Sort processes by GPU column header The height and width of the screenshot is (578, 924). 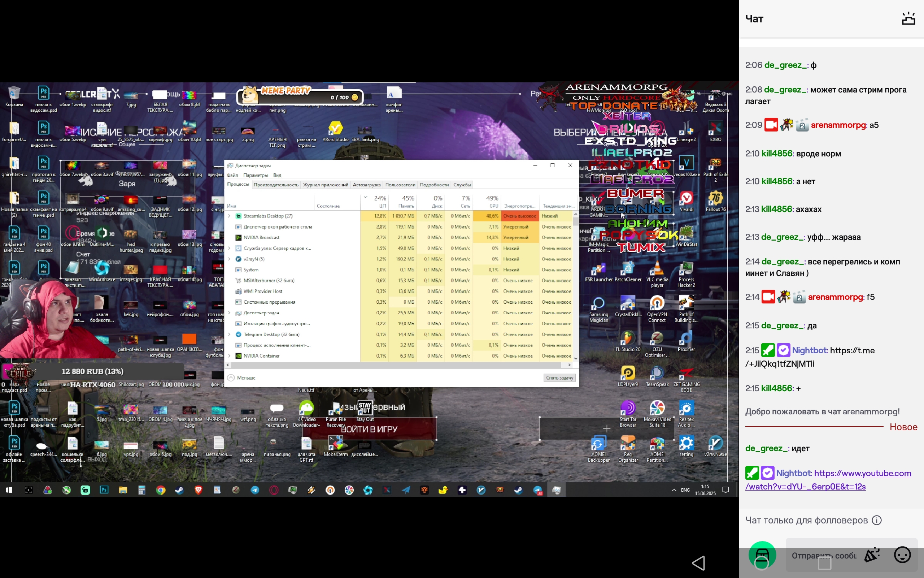pos(487,202)
